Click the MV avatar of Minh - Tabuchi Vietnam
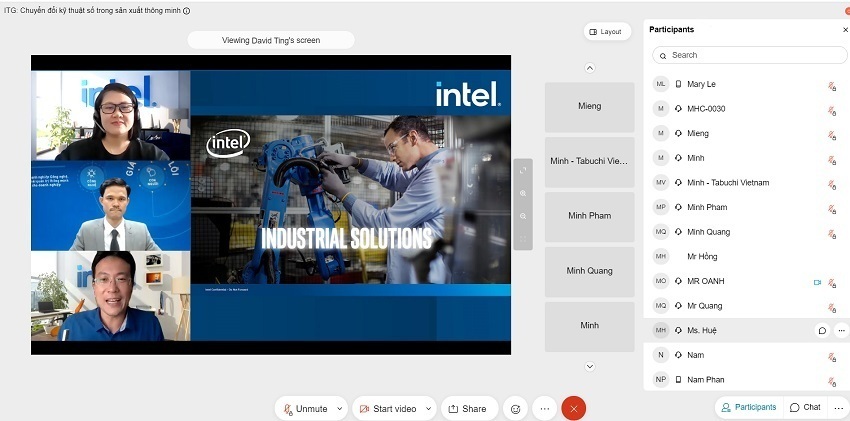850x421 pixels. point(660,183)
